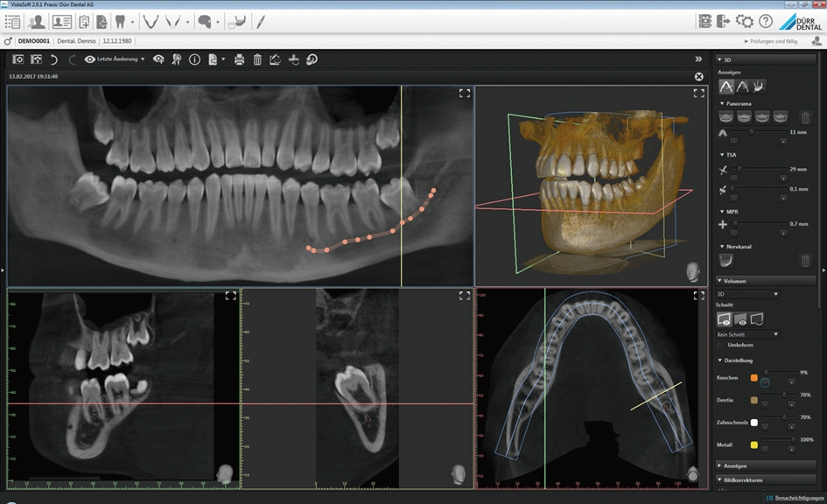Viewport: 827px width, 504px height.
Task: Delete the panorama curve trash icon
Action: click(805, 117)
